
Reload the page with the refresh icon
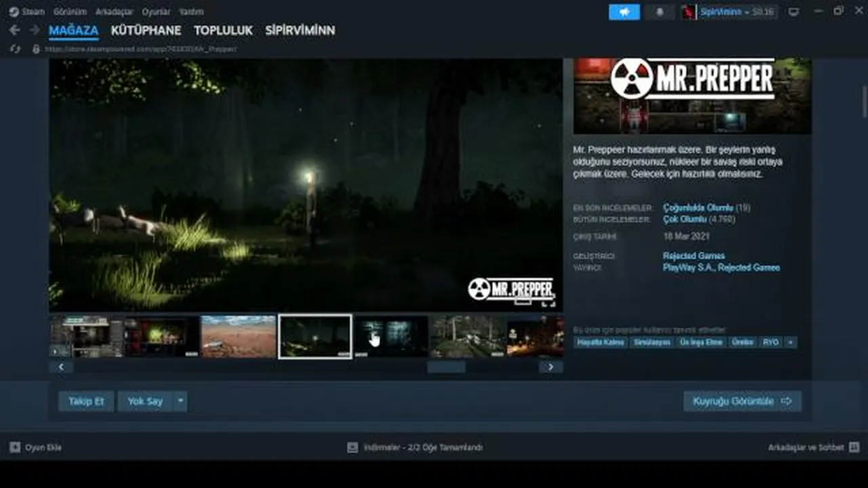15,49
